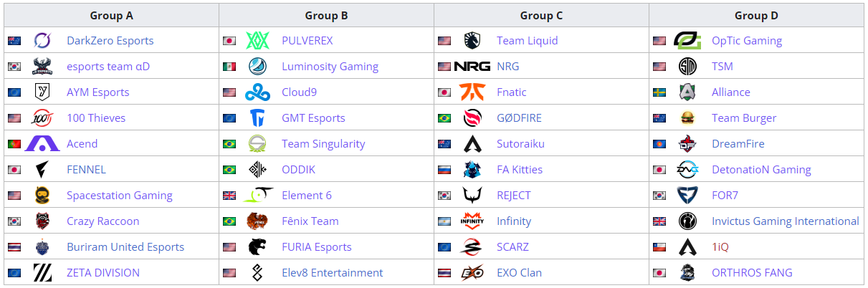
Task: Click the Team Liquid logo icon
Action: tap(472, 41)
